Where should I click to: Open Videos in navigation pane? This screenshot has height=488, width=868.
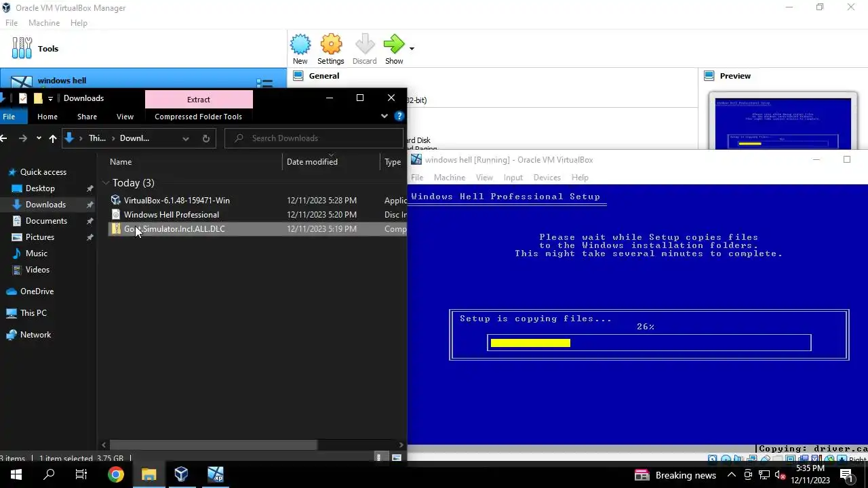37,270
